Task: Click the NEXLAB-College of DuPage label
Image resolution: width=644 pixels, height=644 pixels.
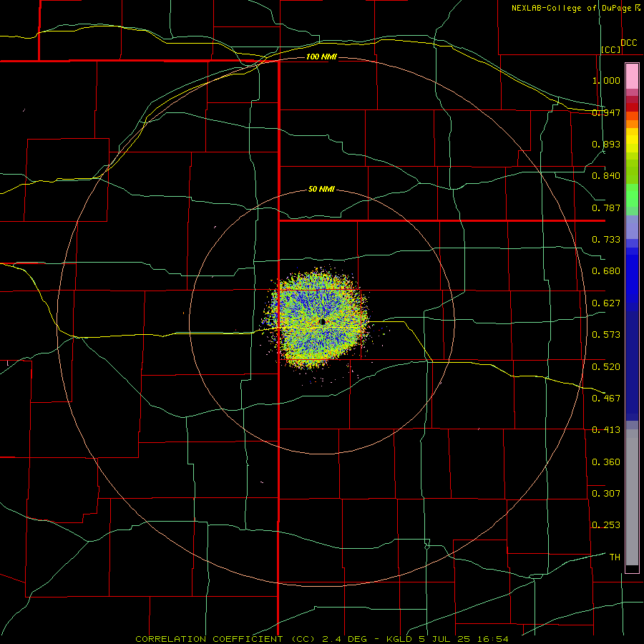Action: tap(573, 8)
